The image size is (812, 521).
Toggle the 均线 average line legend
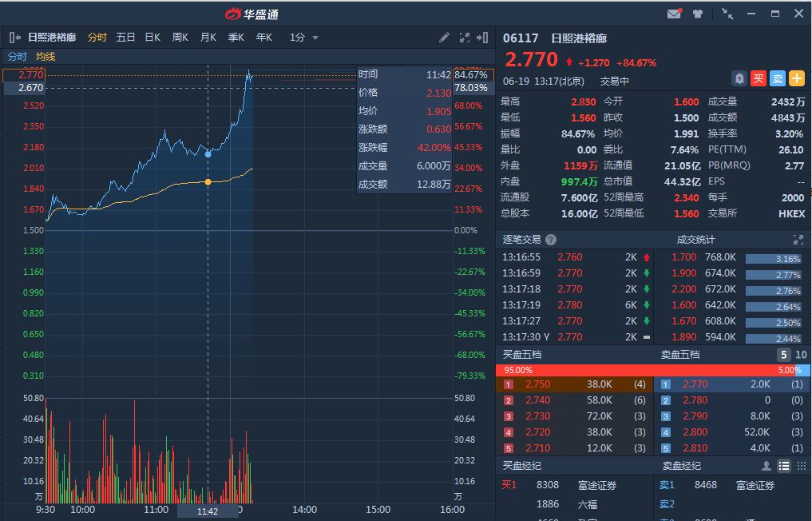(46, 57)
